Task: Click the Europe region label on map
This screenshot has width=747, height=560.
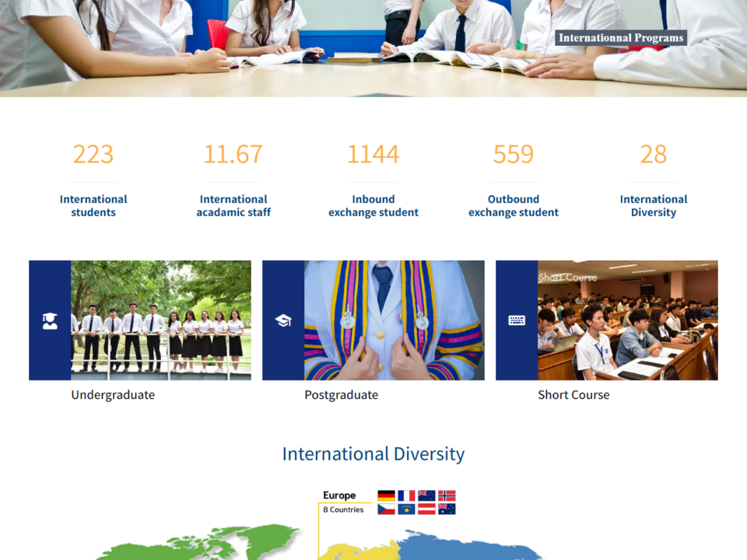Action: pyautogui.click(x=339, y=495)
